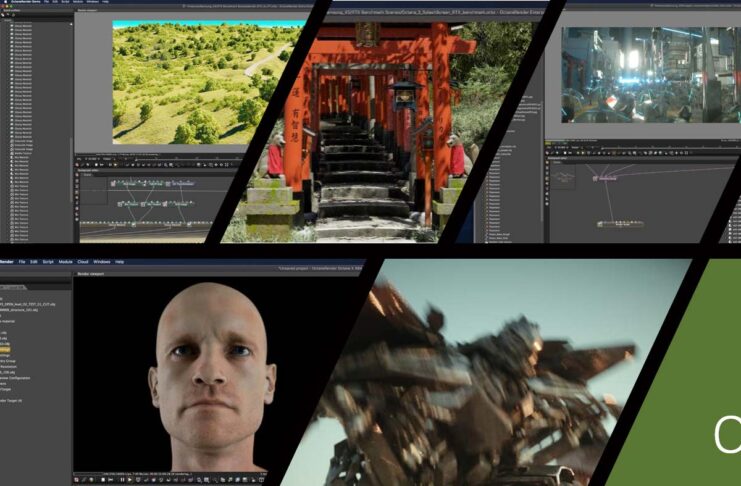This screenshot has height=486, width=741.
Task: Pause rendering in the head render toolbar
Action: (x=122, y=480)
